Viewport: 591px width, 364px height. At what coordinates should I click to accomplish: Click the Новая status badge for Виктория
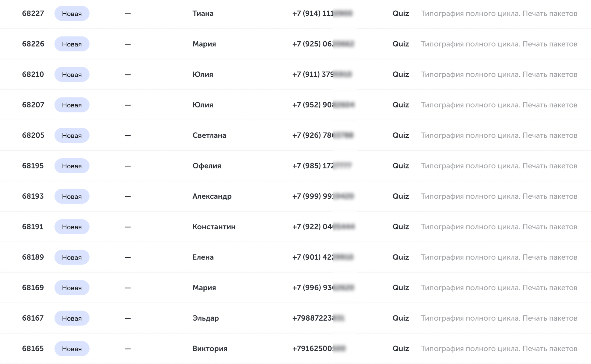pyautogui.click(x=72, y=349)
